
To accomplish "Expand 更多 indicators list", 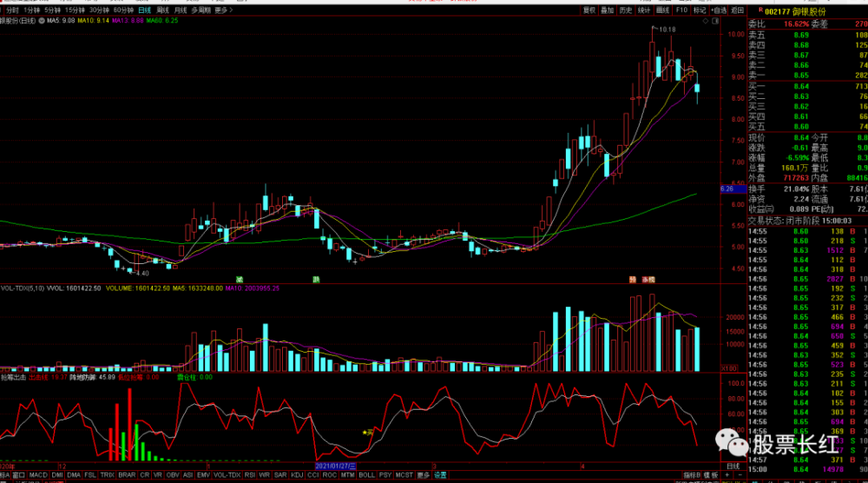I will point(424,475).
